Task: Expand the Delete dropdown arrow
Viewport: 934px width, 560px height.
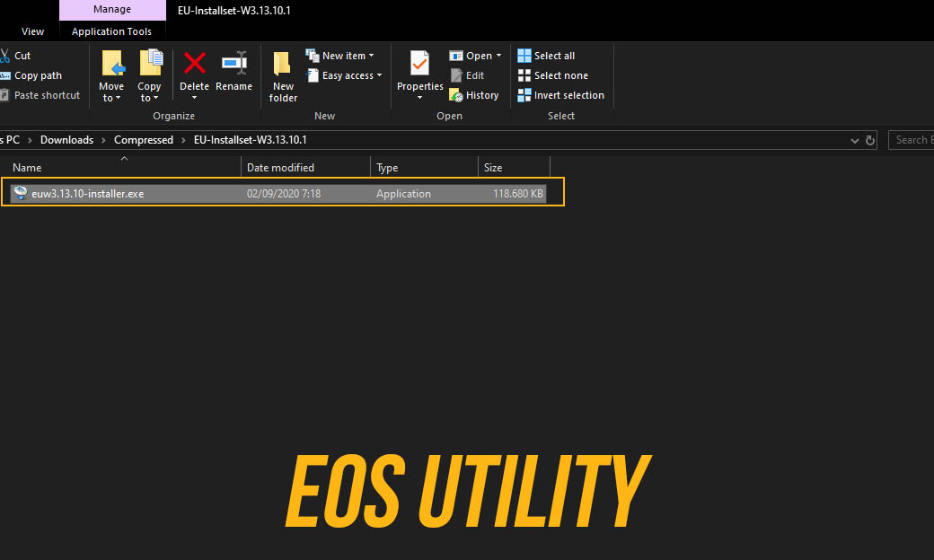Action: click(194, 98)
